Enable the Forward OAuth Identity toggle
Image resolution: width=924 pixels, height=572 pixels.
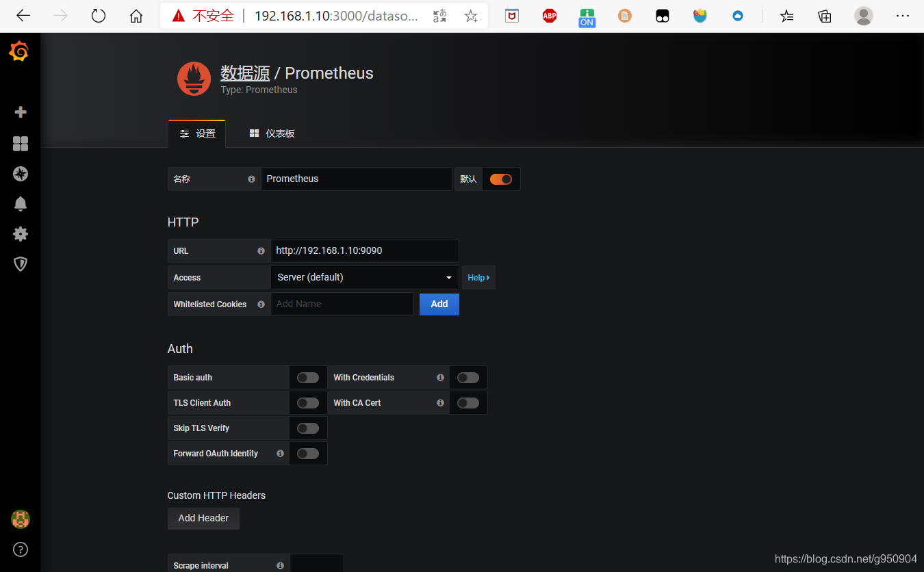(x=308, y=454)
